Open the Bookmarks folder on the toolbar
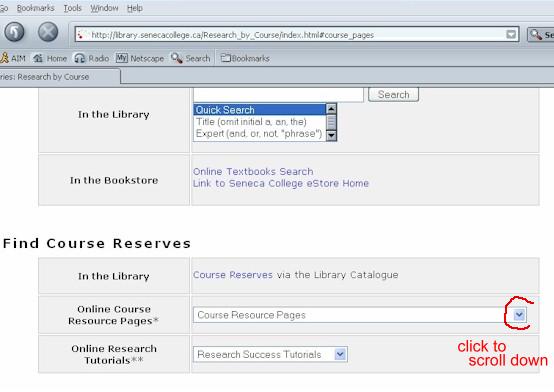The height and width of the screenshot is (392, 554). click(245, 58)
